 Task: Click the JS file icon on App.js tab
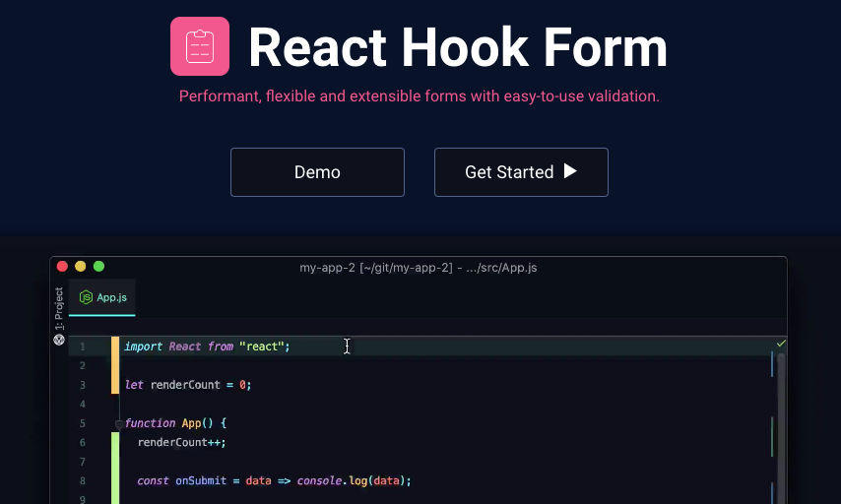click(86, 297)
